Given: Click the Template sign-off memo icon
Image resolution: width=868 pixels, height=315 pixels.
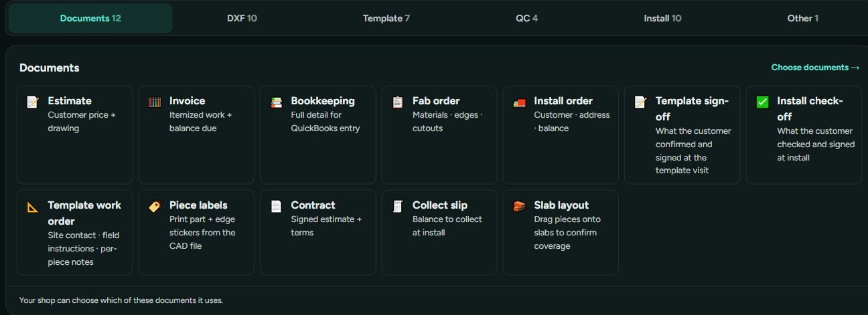Looking at the screenshot, I should tap(641, 102).
